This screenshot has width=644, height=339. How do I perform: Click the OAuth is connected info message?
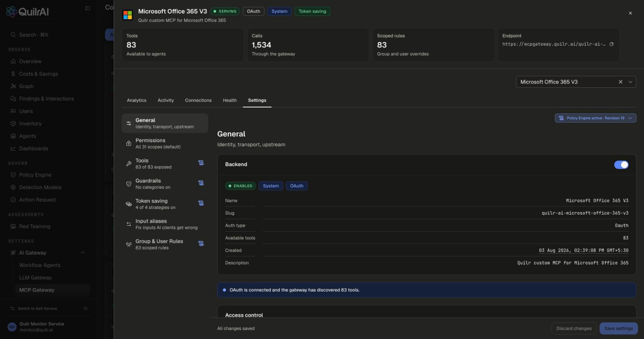(x=427, y=290)
